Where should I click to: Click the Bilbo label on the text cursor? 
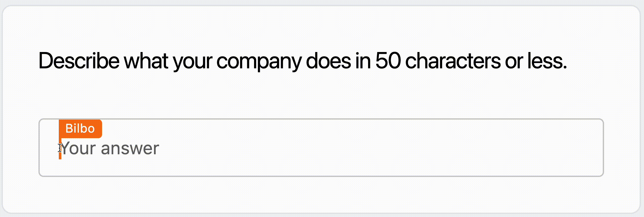point(80,129)
